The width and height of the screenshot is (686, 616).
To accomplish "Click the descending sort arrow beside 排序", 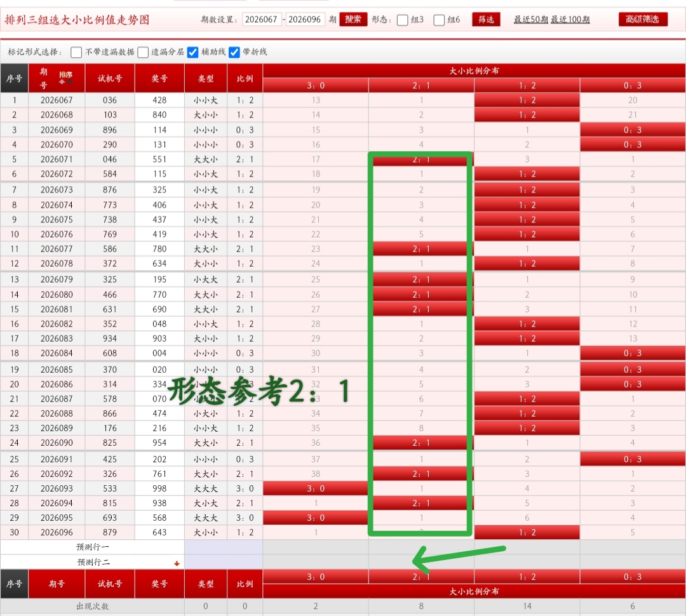I will tap(69, 81).
